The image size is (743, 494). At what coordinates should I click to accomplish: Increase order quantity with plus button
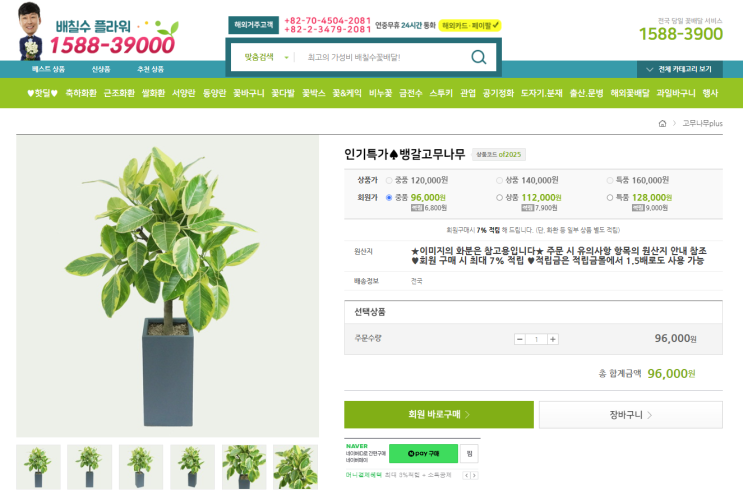553,339
